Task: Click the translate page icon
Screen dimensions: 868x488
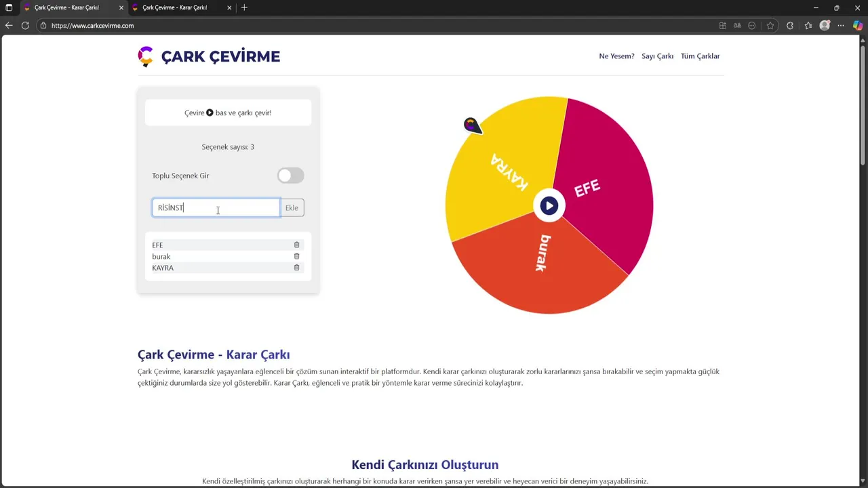Action: coord(737,26)
